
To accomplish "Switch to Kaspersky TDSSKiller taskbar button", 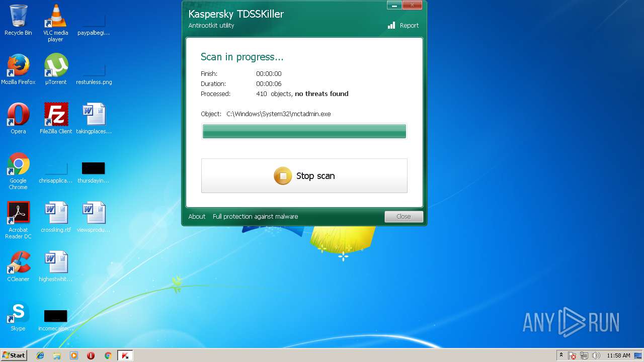I will click(x=125, y=355).
